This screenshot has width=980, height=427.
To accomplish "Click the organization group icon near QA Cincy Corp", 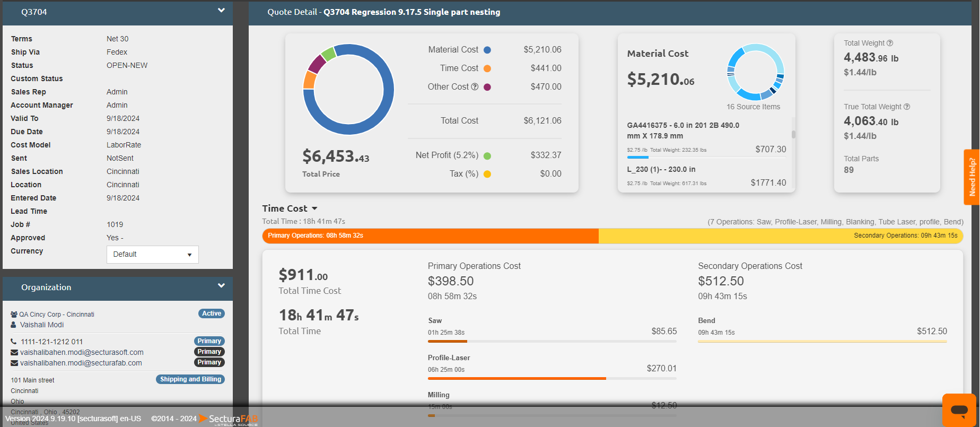I will [14, 315].
